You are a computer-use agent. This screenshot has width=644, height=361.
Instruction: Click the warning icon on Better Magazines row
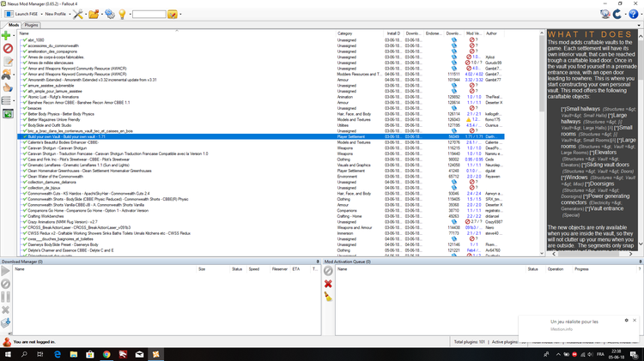[x=468, y=120]
